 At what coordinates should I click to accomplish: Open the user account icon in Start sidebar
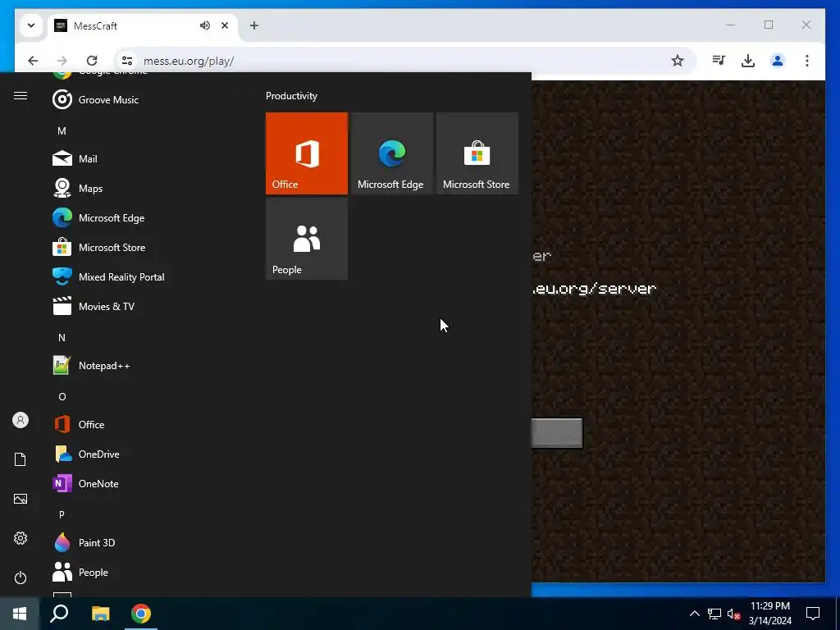21,420
